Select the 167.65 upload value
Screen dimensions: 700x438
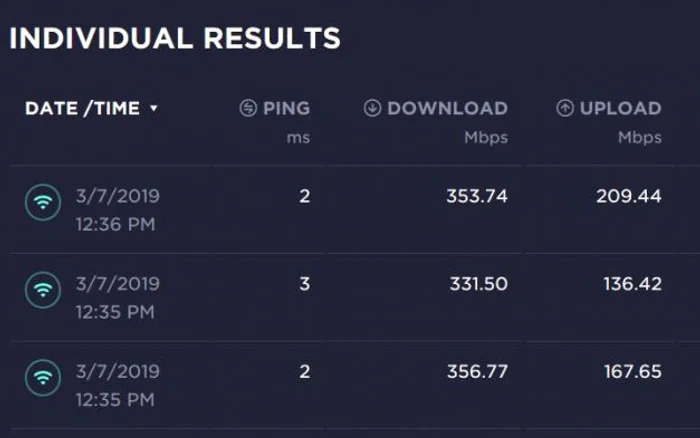[633, 371]
